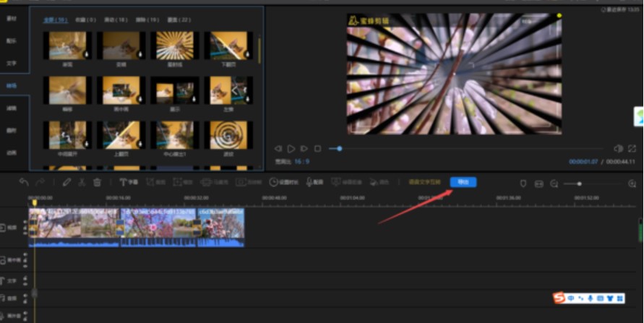The image size is (644, 323).
Task: Split the clip with the scissors tool
Action: (x=82, y=183)
